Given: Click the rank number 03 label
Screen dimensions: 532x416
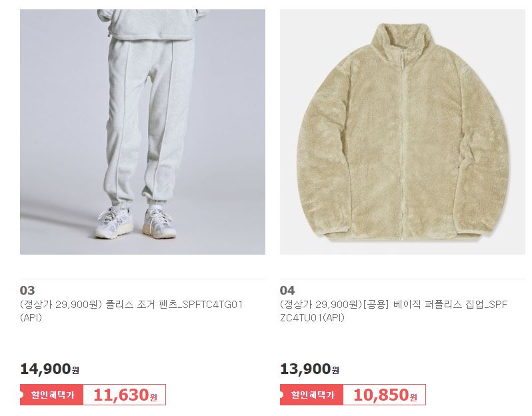Looking at the screenshot, I should [27, 291].
